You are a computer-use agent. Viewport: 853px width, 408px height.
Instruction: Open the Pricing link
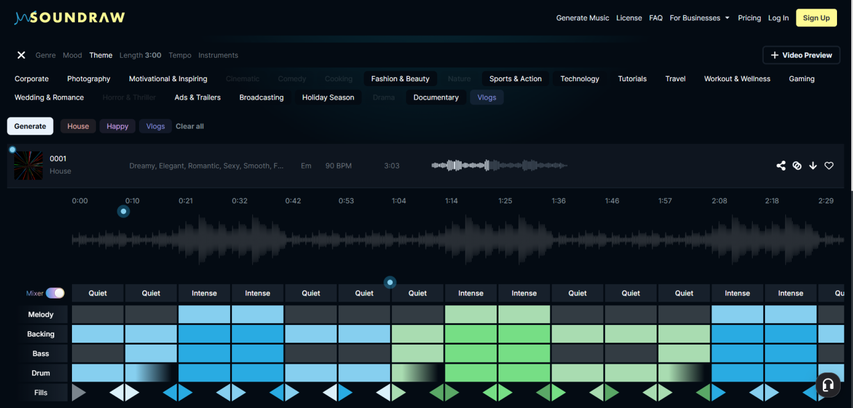point(749,18)
